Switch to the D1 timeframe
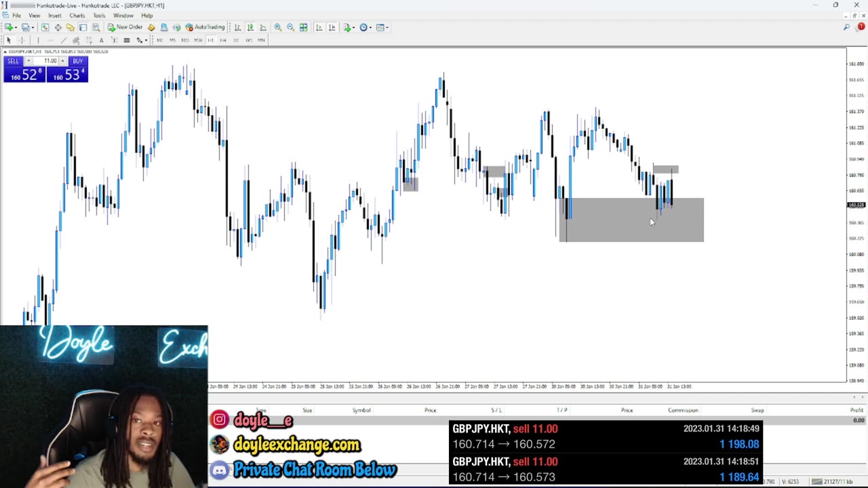Image resolution: width=868 pixels, height=488 pixels. pos(236,40)
